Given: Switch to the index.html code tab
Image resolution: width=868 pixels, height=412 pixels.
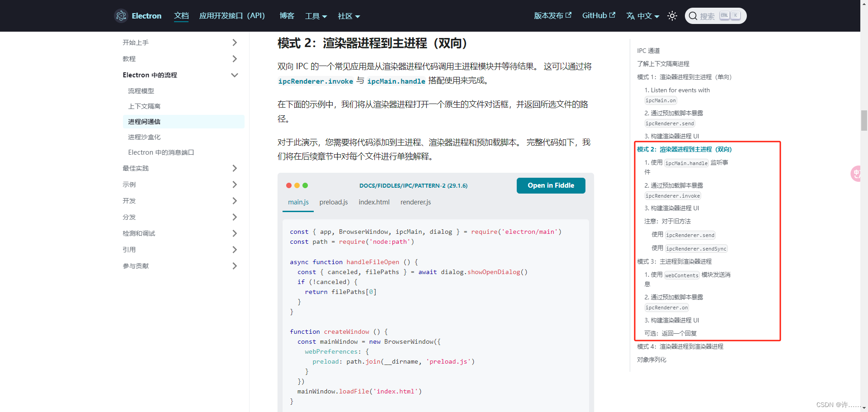Looking at the screenshot, I should (374, 202).
